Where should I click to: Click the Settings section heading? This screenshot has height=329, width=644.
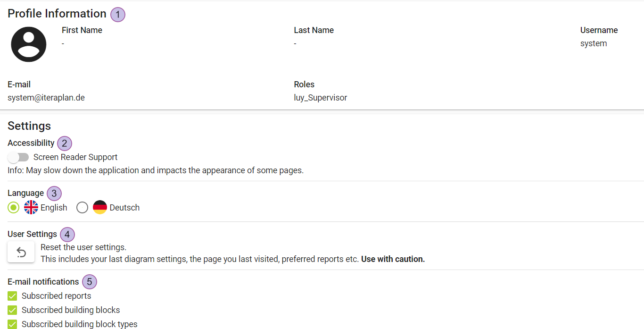[29, 126]
